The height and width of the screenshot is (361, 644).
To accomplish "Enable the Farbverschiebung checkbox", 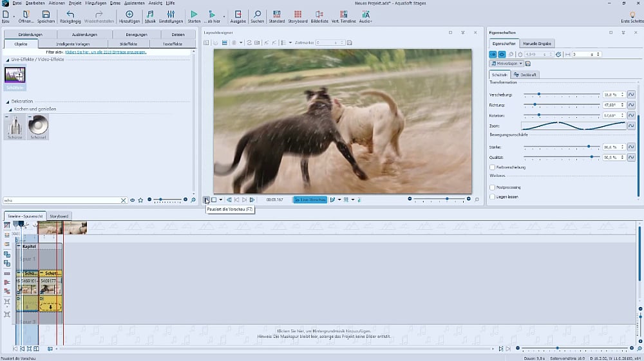I will (x=493, y=167).
